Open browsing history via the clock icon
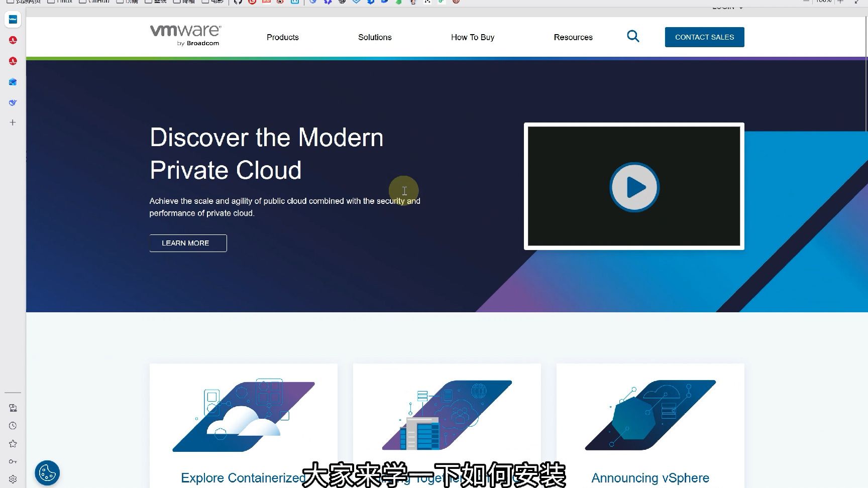Image resolution: width=868 pixels, height=488 pixels. (13, 426)
